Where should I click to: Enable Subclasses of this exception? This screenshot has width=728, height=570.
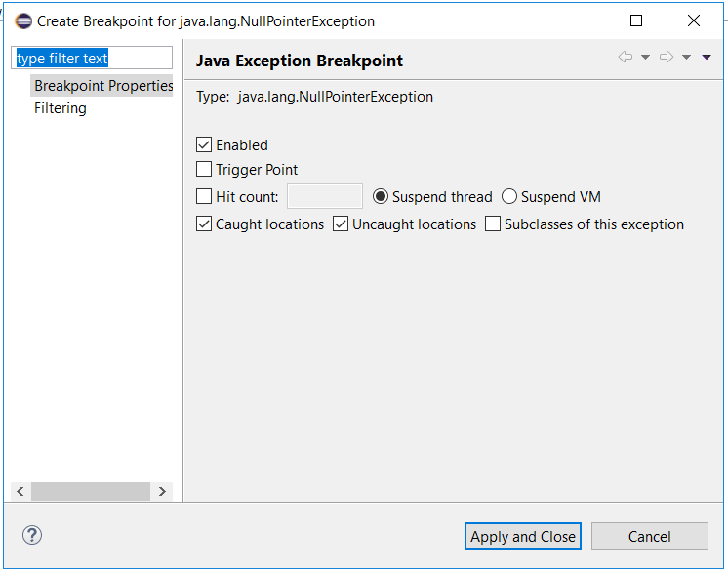[x=493, y=224]
